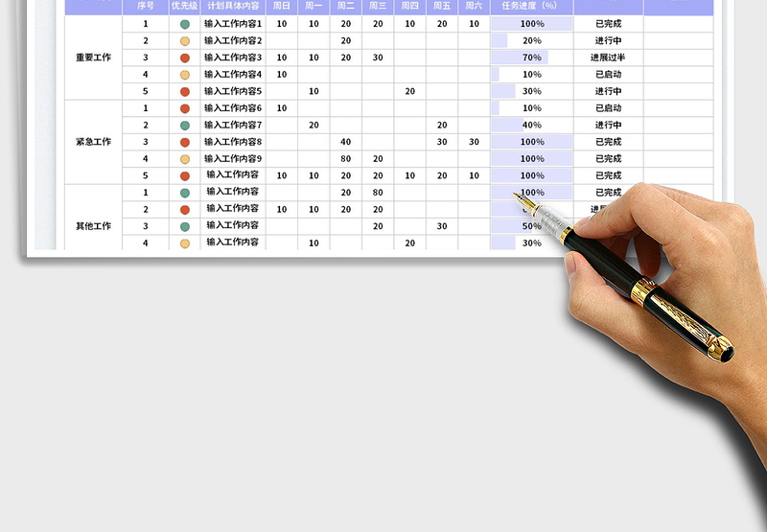This screenshot has height=532, width=767.
Task: Select the 输入工作内容9 cell
Action: tap(233, 158)
